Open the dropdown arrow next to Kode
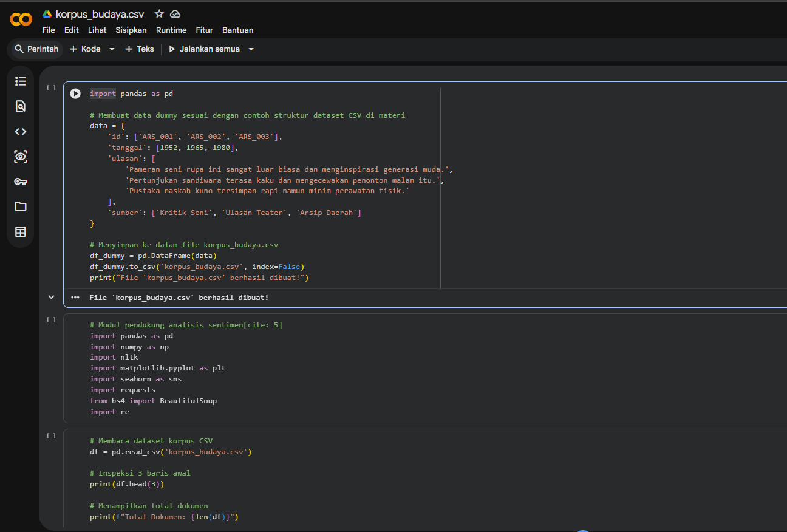The height and width of the screenshot is (532, 787). tap(112, 49)
